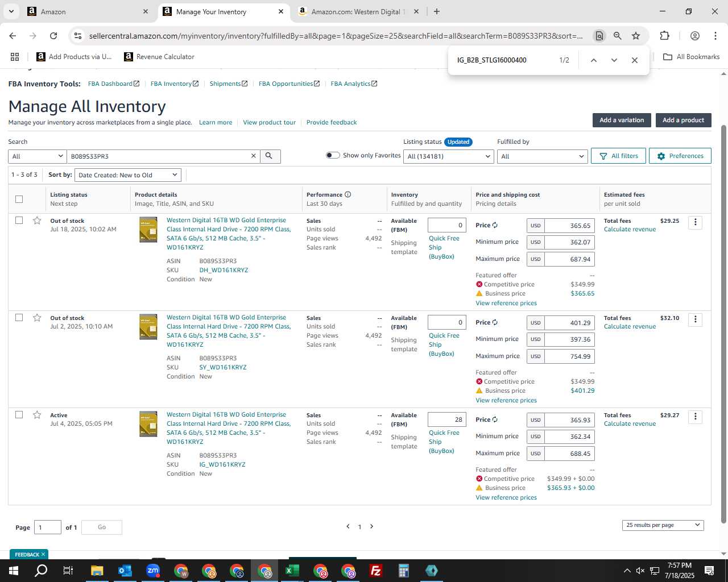Select checkbox for IG_WD161KRYZ listing
The height and width of the screenshot is (582, 728).
coord(19,415)
